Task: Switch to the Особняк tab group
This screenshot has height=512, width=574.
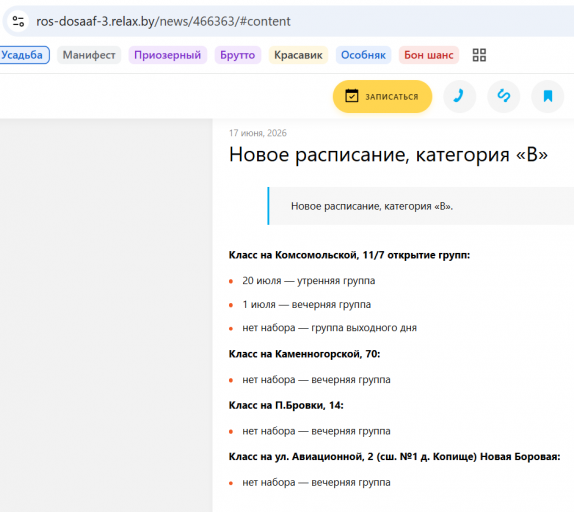Action: (x=363, y=55)
